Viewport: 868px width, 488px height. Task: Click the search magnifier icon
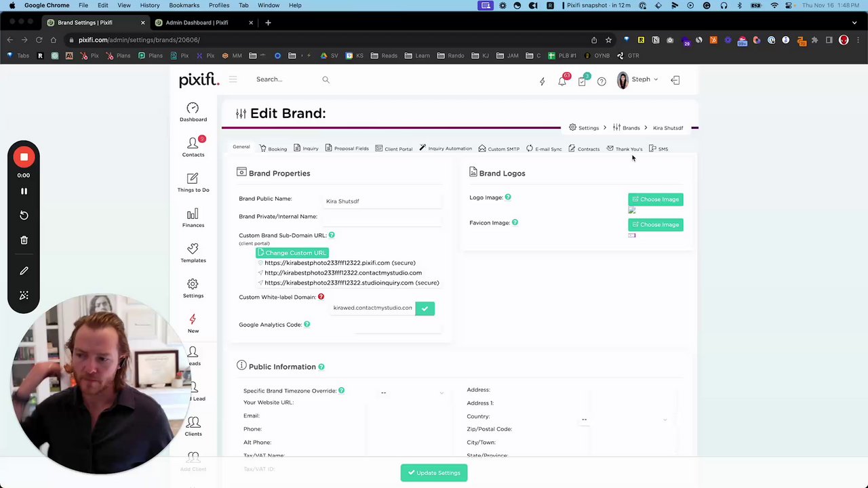pos(325,79)
